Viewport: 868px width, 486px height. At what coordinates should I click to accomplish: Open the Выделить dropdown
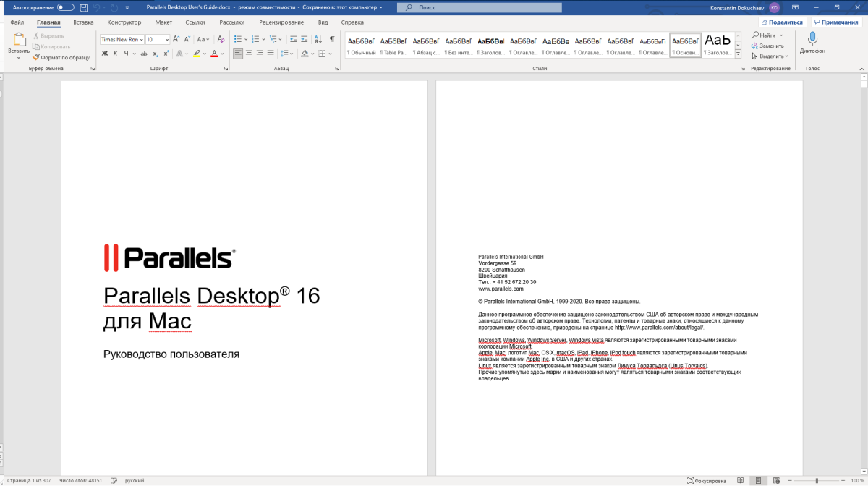(770, 56)
